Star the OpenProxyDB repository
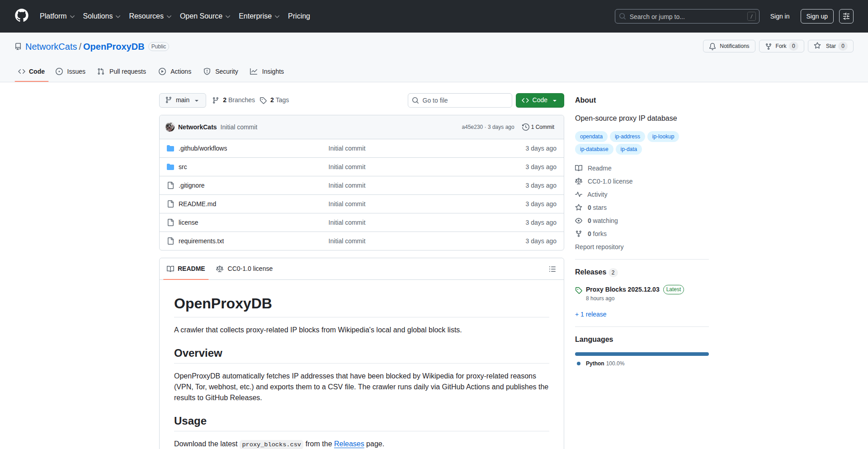 tap(830, 46)
